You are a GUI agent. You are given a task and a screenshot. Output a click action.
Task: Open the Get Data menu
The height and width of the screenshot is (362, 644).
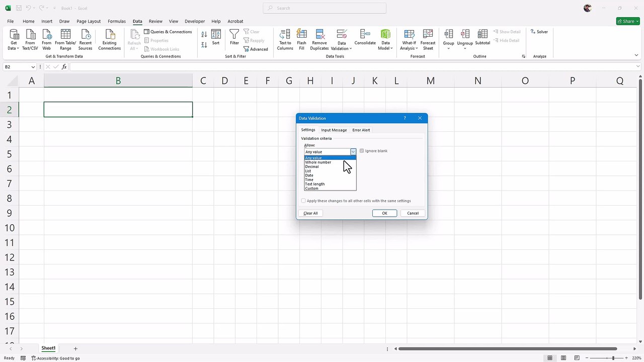pos(14,39)
